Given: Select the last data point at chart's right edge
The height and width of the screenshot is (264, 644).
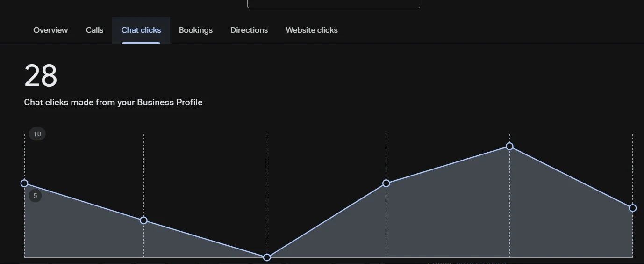Looking at the screenshot, I should (x=633, y=208).
